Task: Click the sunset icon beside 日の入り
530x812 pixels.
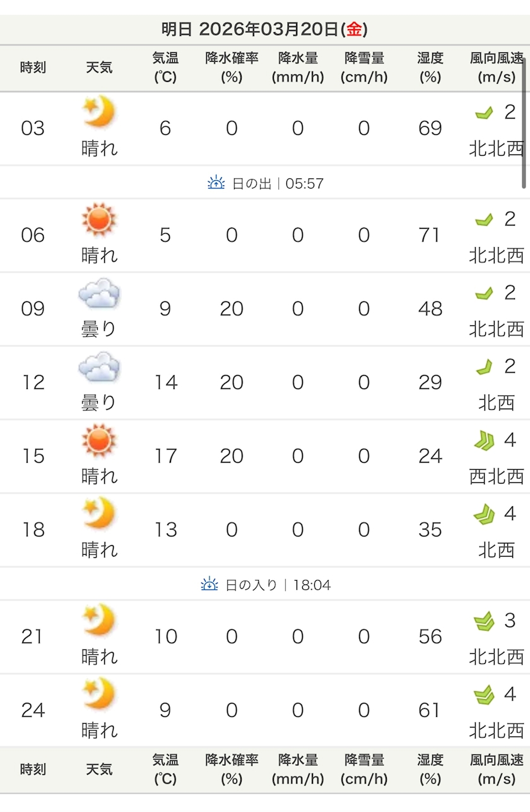Action: (x=209, y=585)
